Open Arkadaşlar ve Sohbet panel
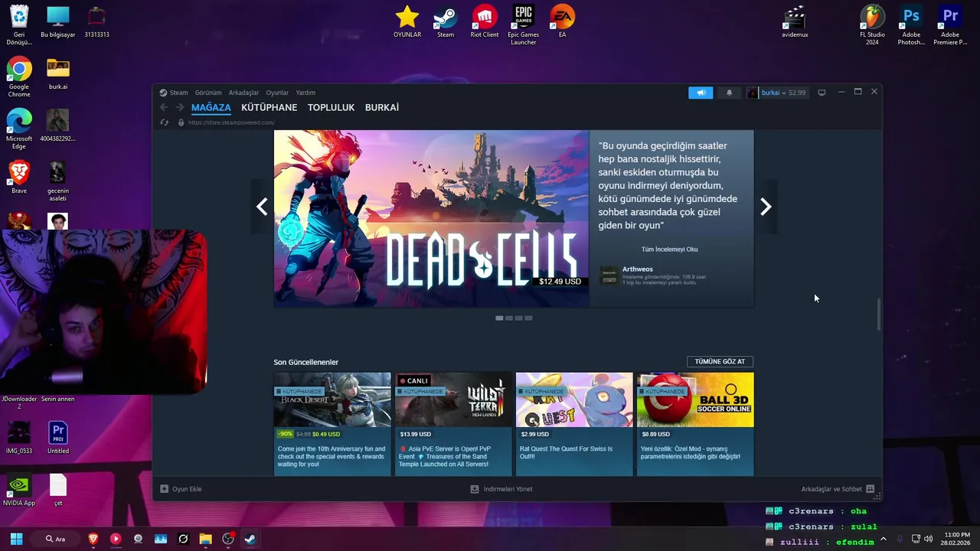 [x=838, y=489]
